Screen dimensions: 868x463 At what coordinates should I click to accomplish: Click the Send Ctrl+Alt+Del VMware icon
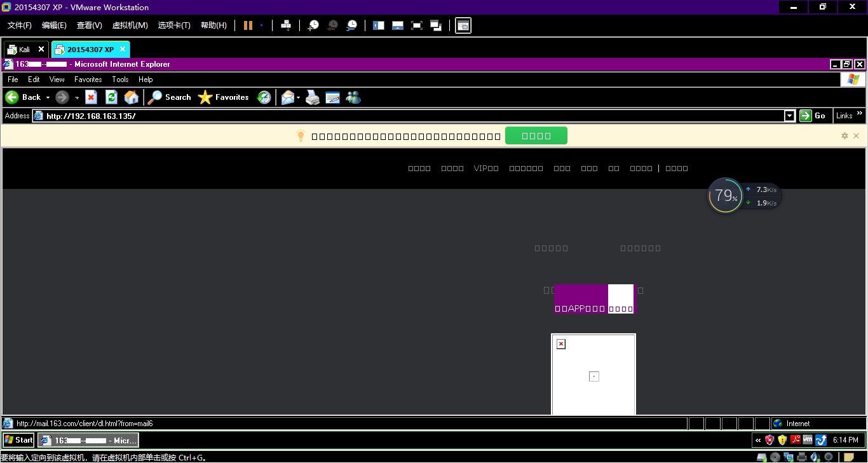pos(286,25)
